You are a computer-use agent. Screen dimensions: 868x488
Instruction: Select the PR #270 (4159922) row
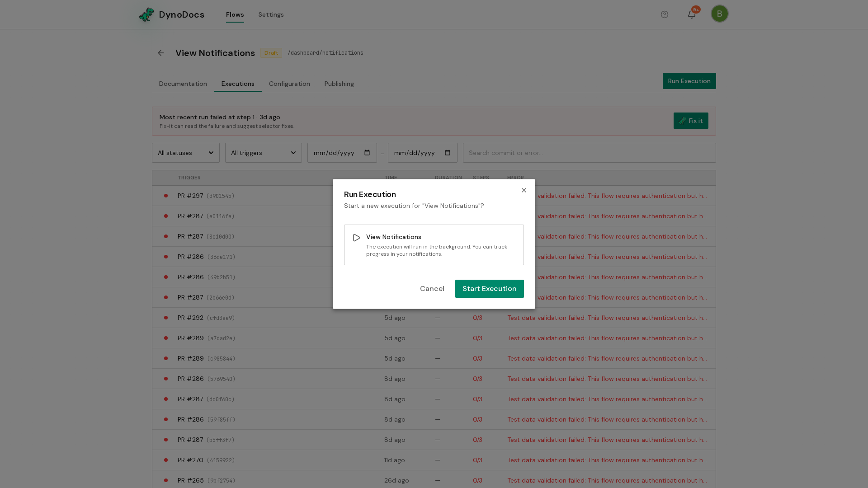click(x=434, y=460)
